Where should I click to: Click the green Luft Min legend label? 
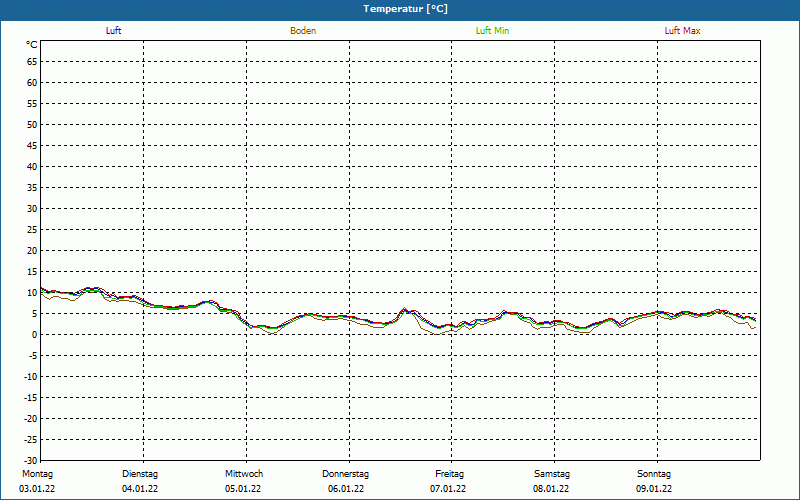(x=492, y=31)
